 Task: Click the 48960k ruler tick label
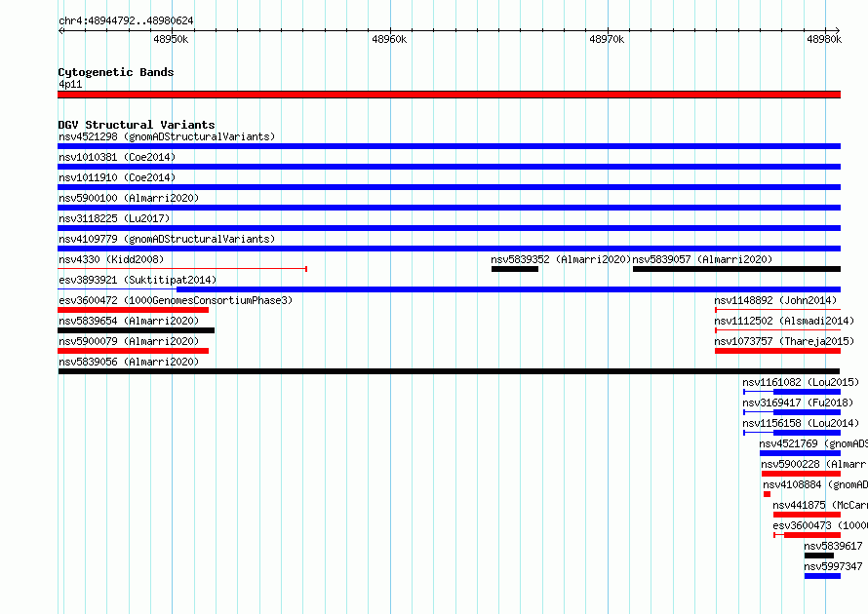[x=389, y=39]
